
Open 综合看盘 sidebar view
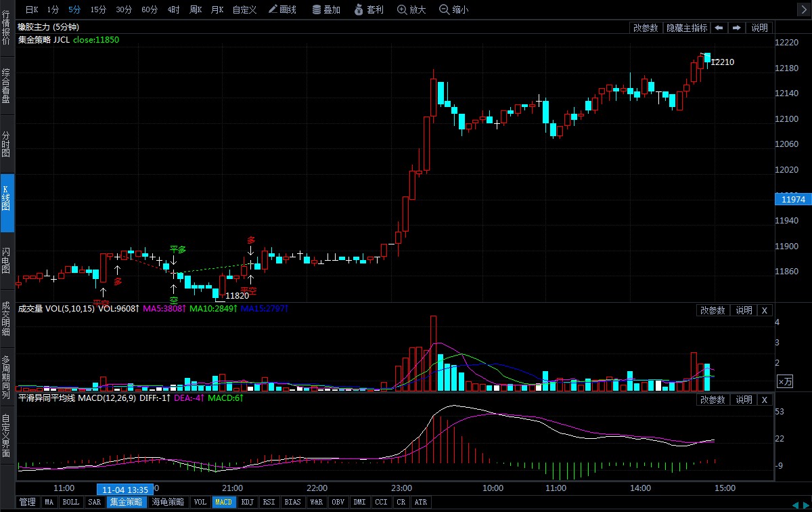click(6, 85)
